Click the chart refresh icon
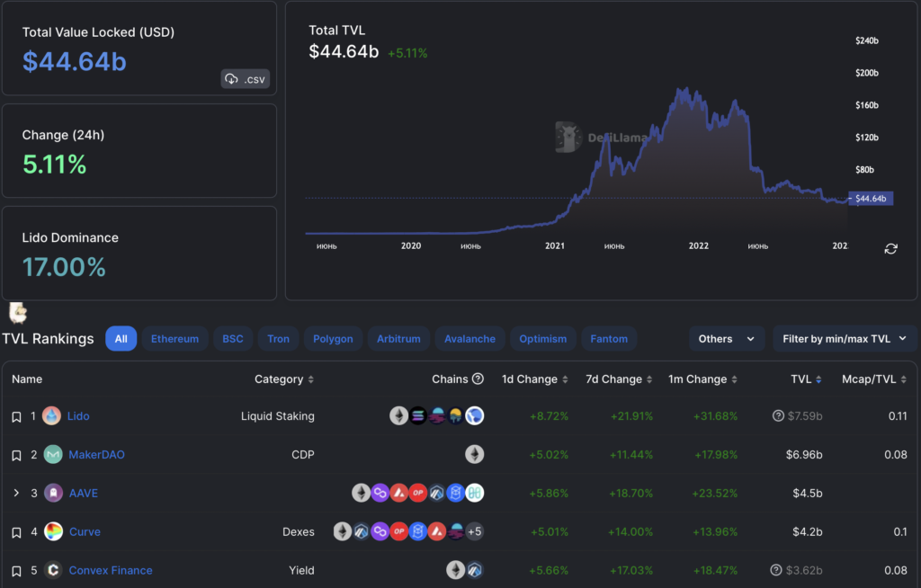The height and width of the screenshot is (588, 921). [890, 248]
